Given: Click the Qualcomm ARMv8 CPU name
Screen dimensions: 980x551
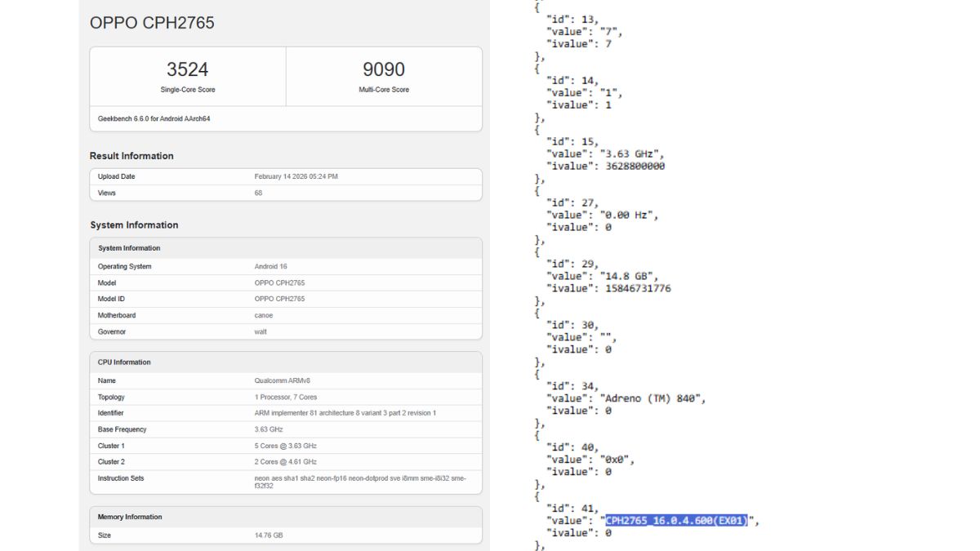Looking at the screenshot, I should click(284, 380).
